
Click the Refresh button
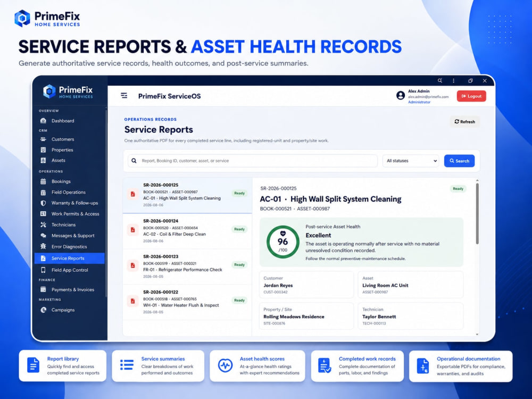[x=465, y=121]
